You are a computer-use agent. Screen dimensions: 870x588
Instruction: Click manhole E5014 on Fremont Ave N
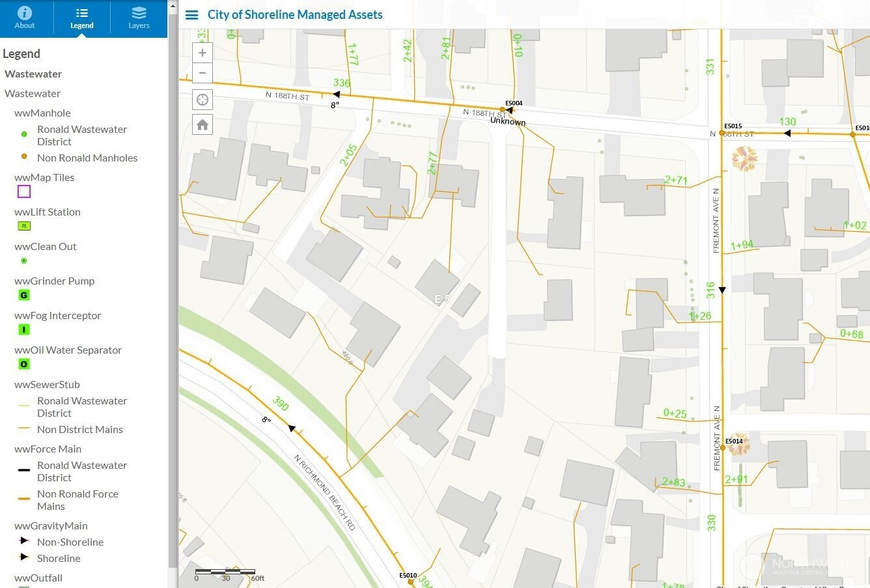722,448
